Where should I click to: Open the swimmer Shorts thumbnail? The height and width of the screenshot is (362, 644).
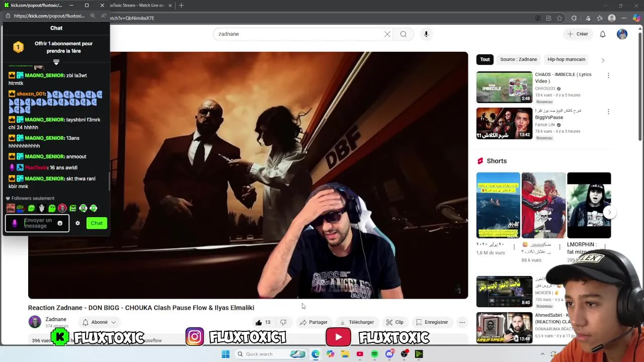point(498,205)
